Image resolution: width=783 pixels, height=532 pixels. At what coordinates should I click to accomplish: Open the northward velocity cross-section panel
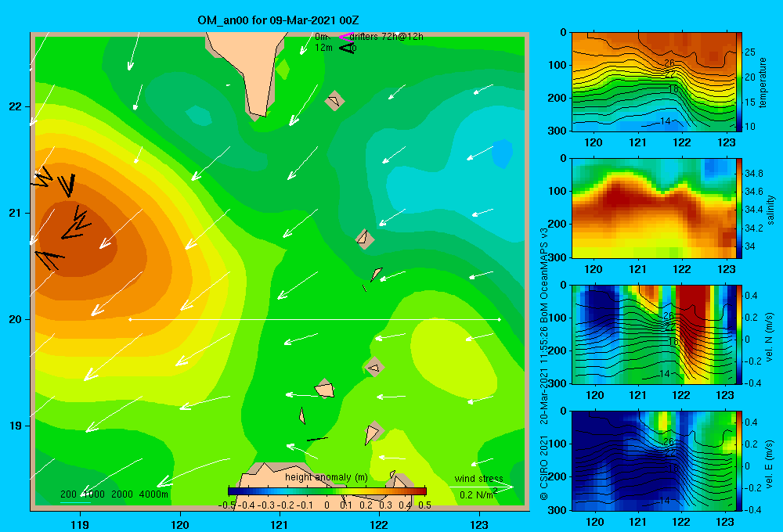pos(654,334)
